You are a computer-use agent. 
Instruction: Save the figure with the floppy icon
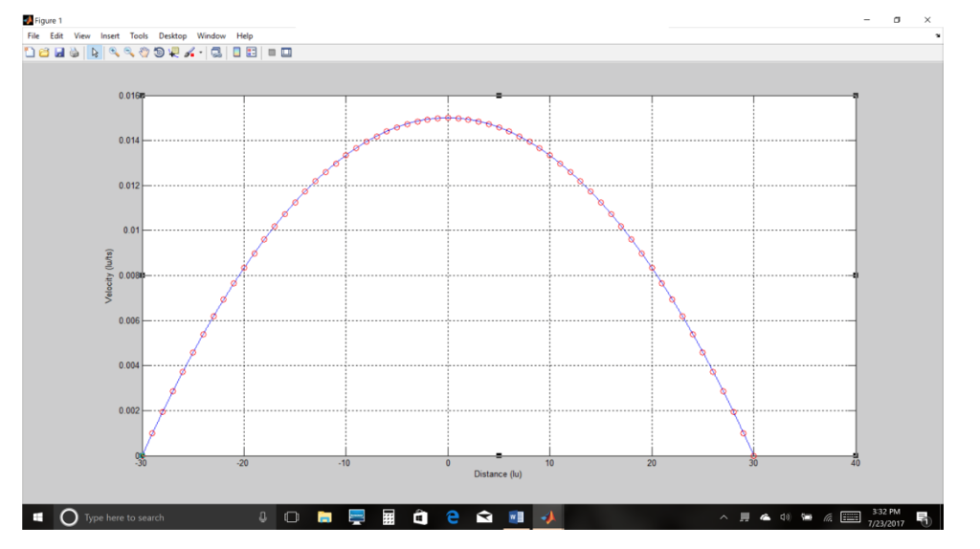[59, 53]
